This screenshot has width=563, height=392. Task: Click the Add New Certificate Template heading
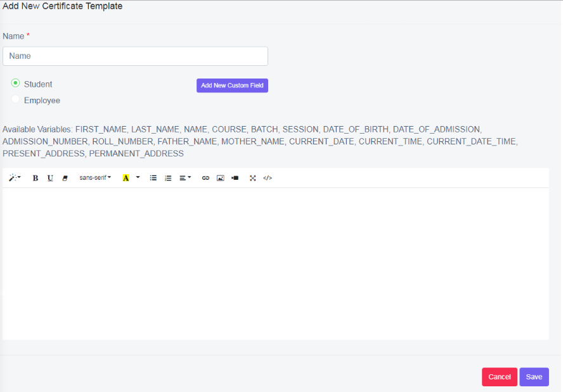[x=63, y=6]
